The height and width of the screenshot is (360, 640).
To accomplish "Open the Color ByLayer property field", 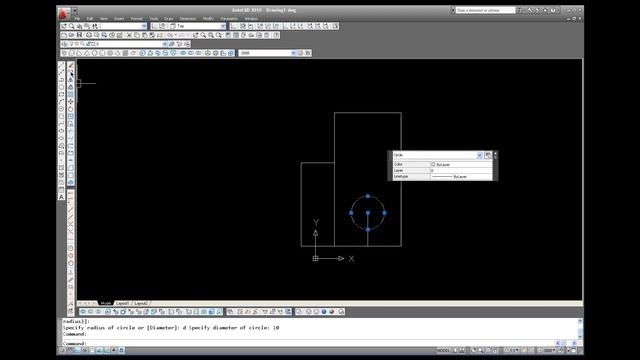I will point(461,164).
